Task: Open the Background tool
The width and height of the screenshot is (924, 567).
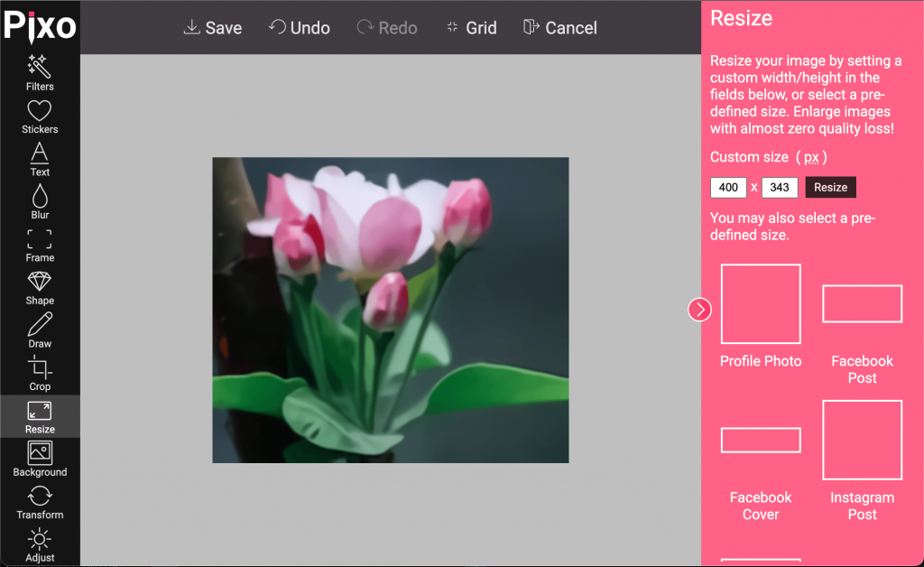Action: pos(40,459)
